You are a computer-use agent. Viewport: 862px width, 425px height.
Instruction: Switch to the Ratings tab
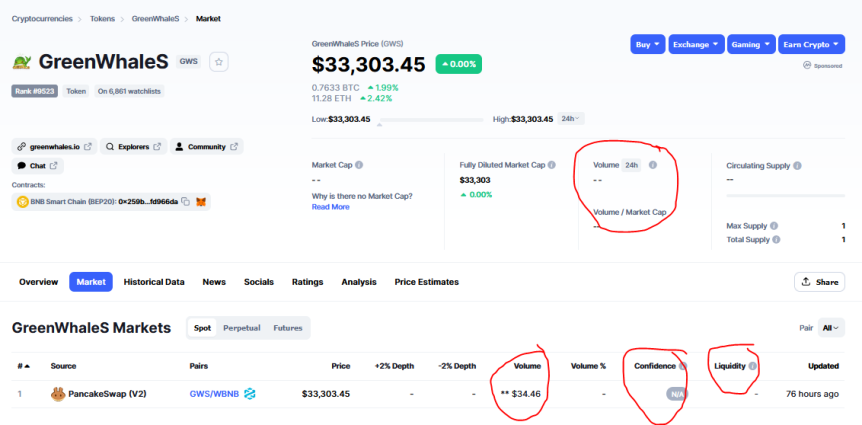(x=307, y=282)
